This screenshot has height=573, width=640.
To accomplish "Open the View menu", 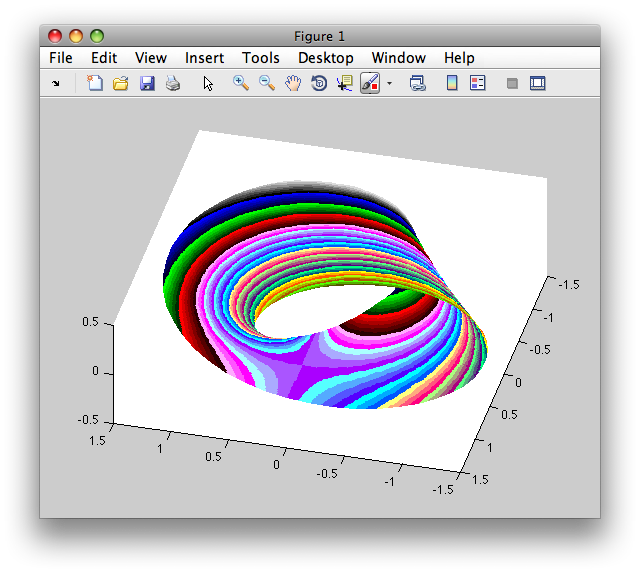I will coord(151,58).
